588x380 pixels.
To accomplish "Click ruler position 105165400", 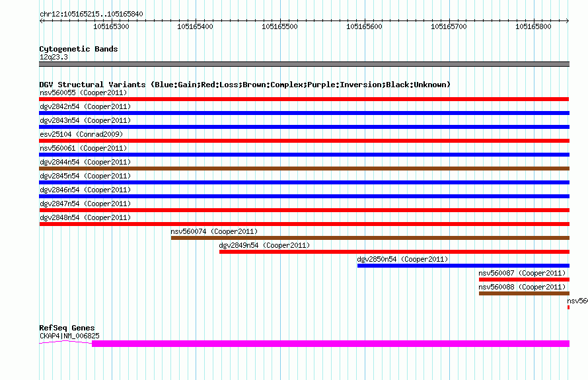I will [195, 26].
